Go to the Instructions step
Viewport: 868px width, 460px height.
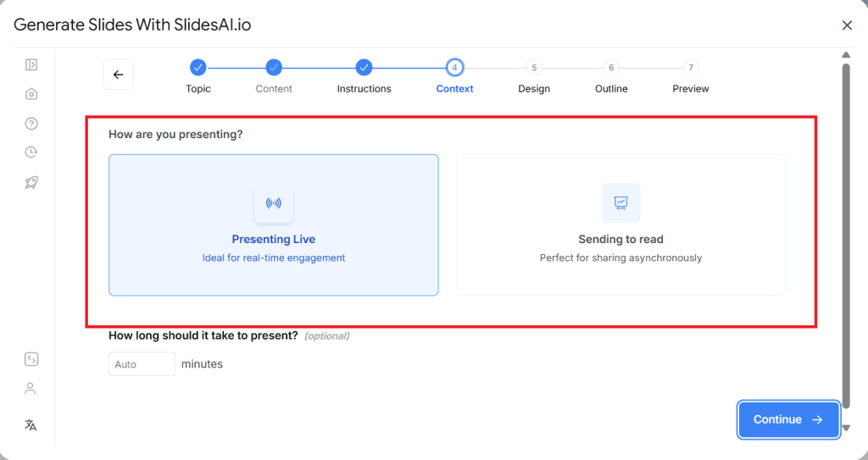[x=364, y=68]
